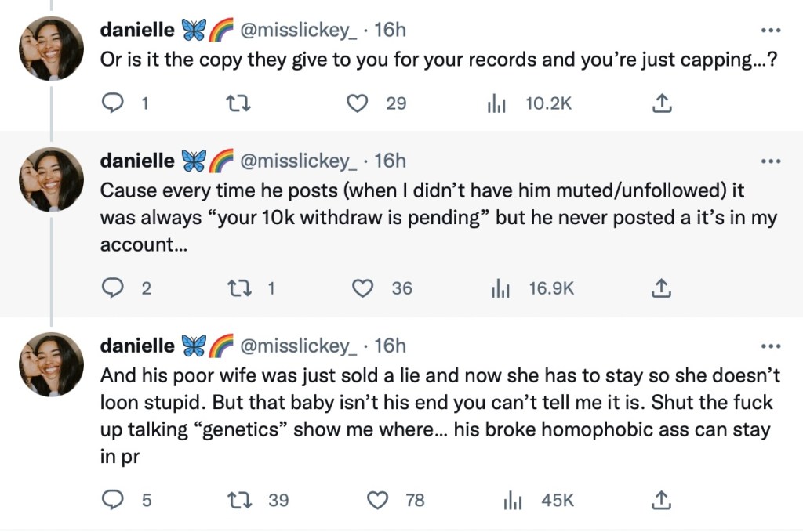Share the '10k withdraw' tweet
The height and width of the screenshot is (532, 803).
tap(660, 288)
